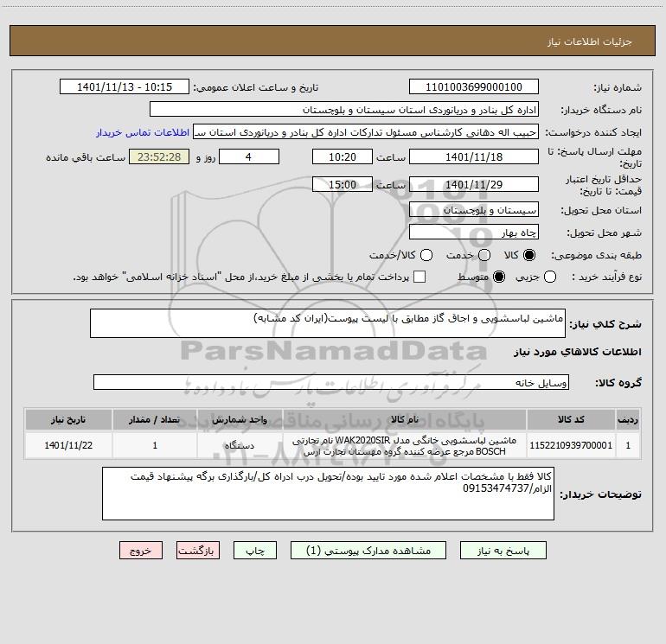The width and height of the screenshot is (666, 644).
Task: Open the اطلاعات تماس خریدار link
Action: (143, 132)
